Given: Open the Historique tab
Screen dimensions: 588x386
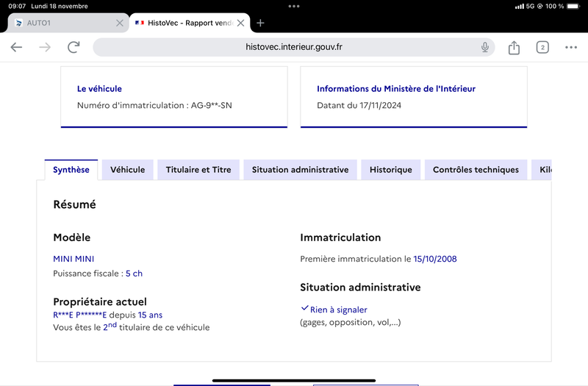Looking at the screenshot, I should pos(391,170).
